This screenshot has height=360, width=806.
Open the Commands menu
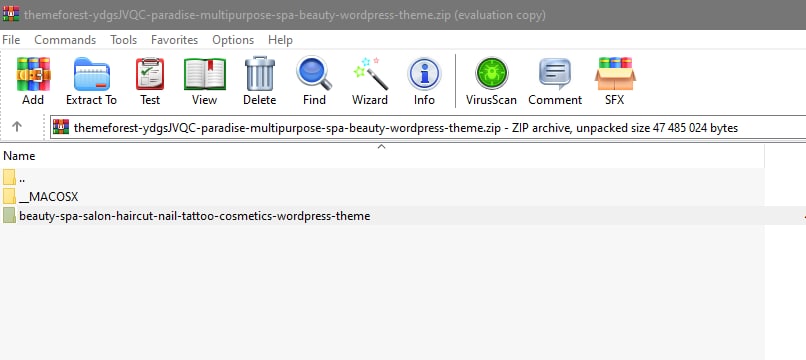point(65,40)
